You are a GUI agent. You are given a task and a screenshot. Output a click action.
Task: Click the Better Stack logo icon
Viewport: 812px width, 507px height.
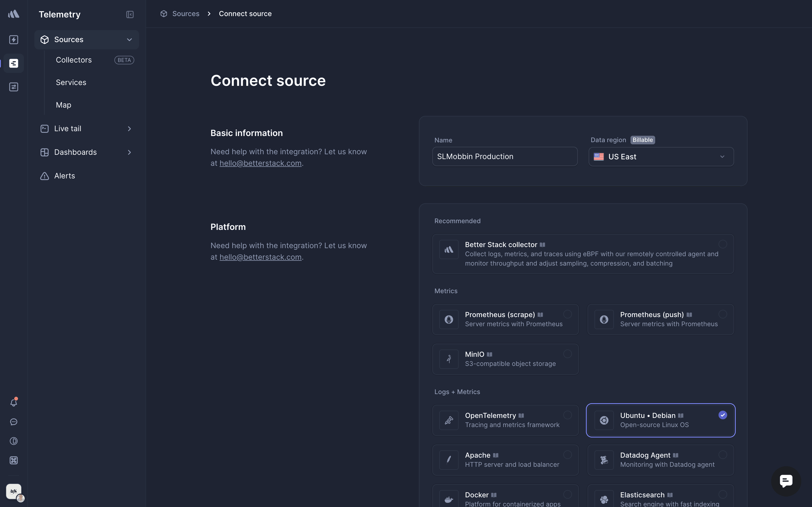[14, 14]
